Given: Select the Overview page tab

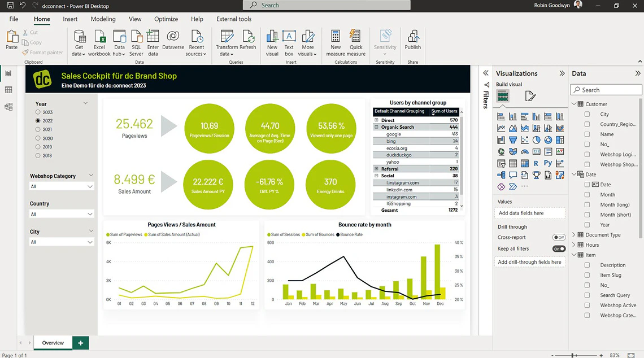Looking at the screenshot, I should click(x=53, y=343).
